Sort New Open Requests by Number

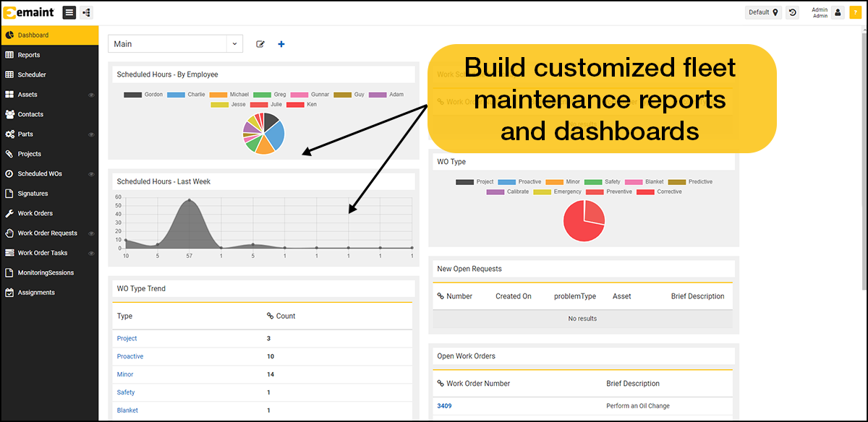[x=455, y=296]
